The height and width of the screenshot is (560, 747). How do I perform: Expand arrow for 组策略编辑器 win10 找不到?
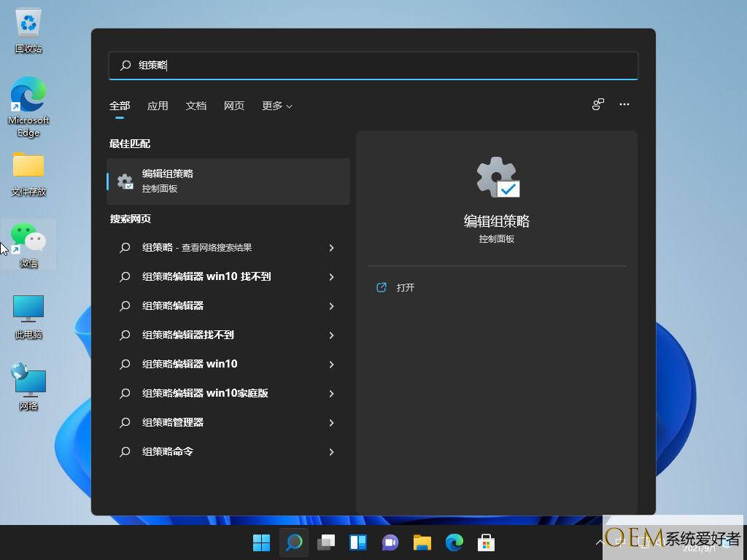pos(331,277)
